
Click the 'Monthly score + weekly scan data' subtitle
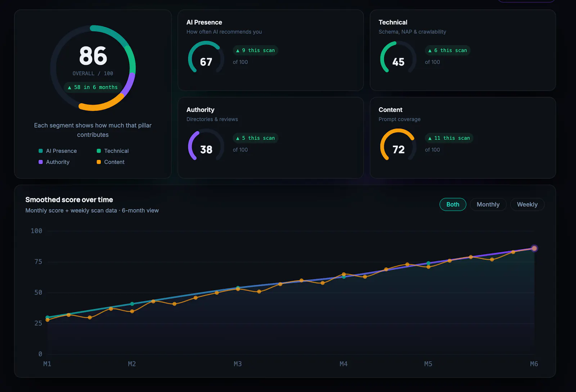[92, 211]
